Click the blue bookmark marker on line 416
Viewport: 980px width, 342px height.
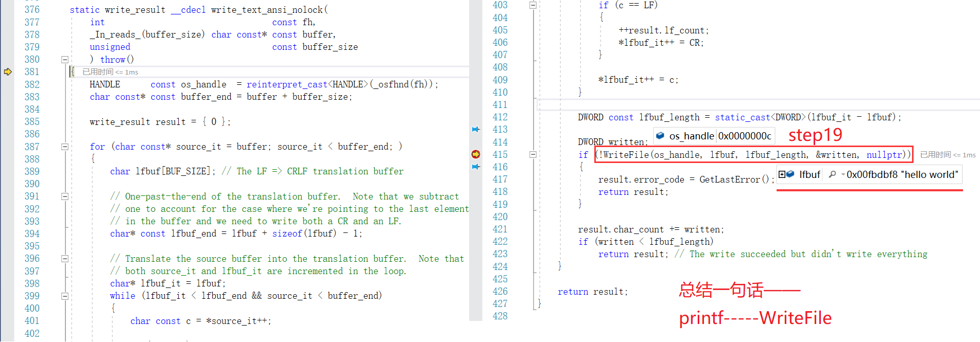pos(476,167)
